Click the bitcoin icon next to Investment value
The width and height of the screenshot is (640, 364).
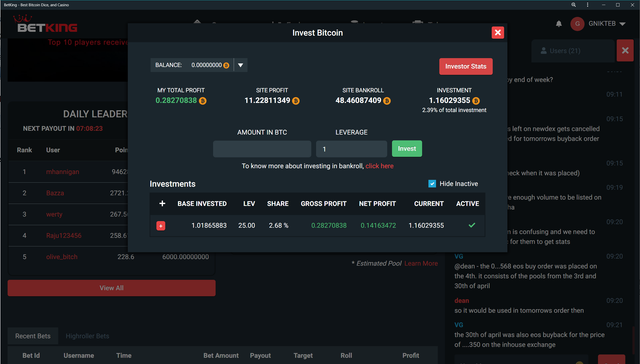476,101
